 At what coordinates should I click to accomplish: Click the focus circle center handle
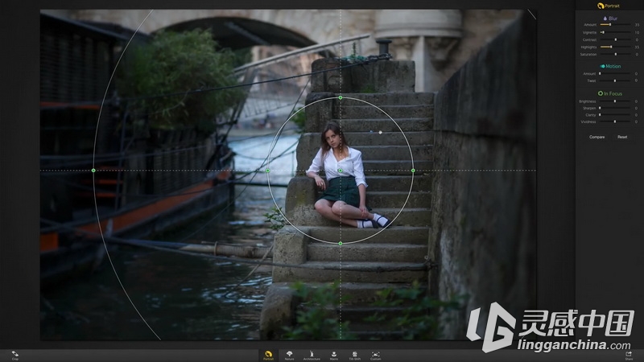point(340,171)
